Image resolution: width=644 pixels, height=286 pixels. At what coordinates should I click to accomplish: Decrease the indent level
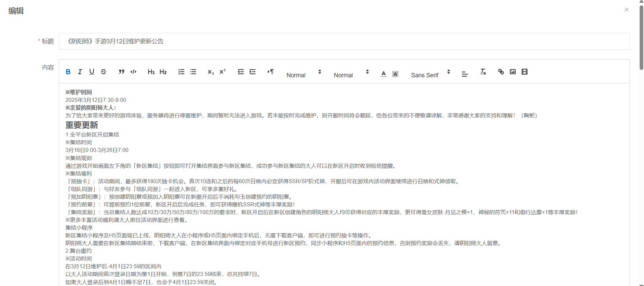[241, 72]
